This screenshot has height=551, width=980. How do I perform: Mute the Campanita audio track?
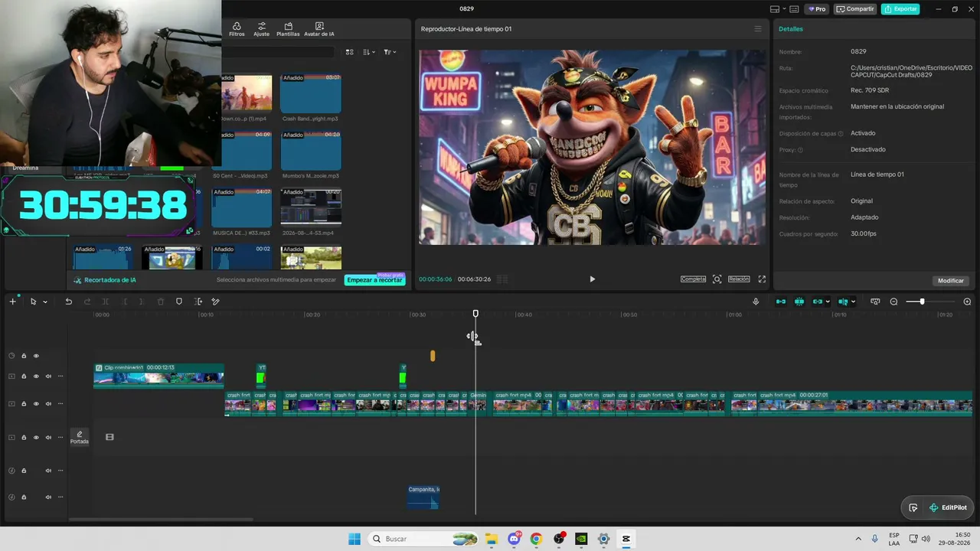coord(48,497)
